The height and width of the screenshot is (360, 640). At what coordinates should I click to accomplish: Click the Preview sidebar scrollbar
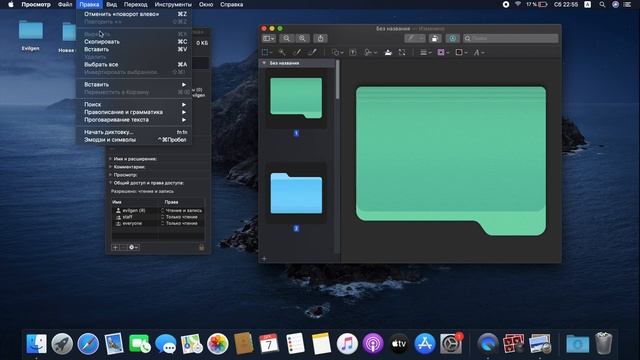(x=338, y=80)
